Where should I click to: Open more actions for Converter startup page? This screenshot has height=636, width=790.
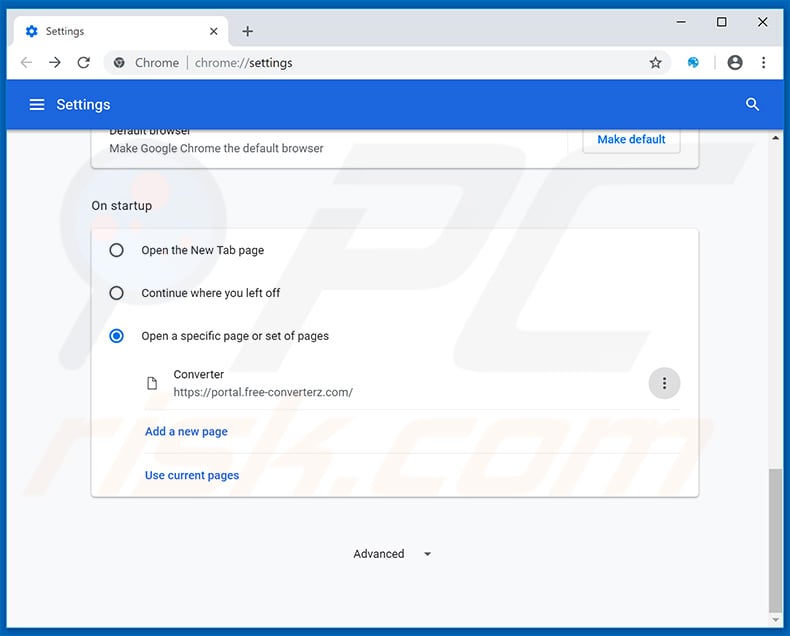(x=664, y=384)
